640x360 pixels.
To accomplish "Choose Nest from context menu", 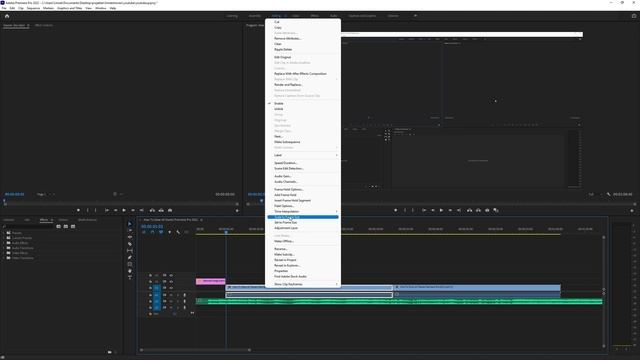I will click(x=303, y=136).
